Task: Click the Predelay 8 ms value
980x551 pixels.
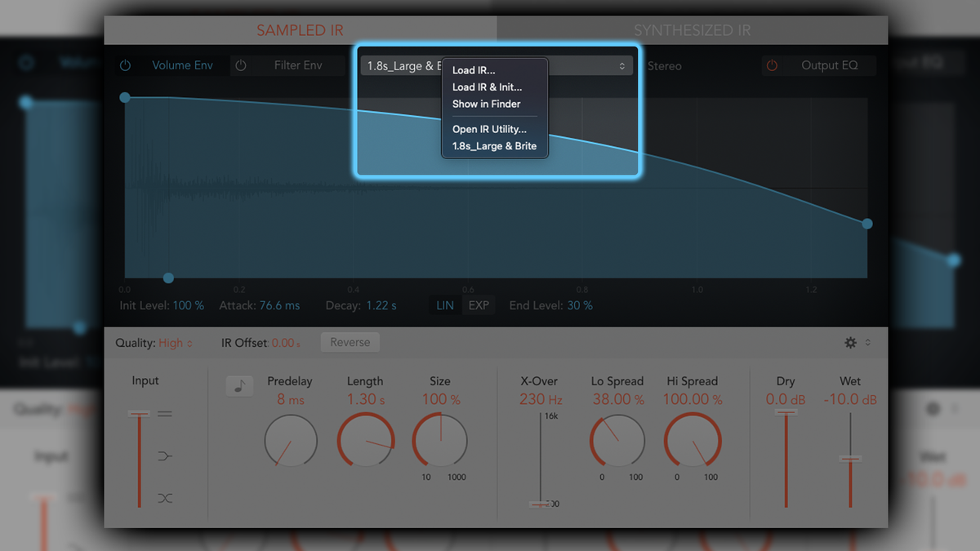Action: point(290,399)
